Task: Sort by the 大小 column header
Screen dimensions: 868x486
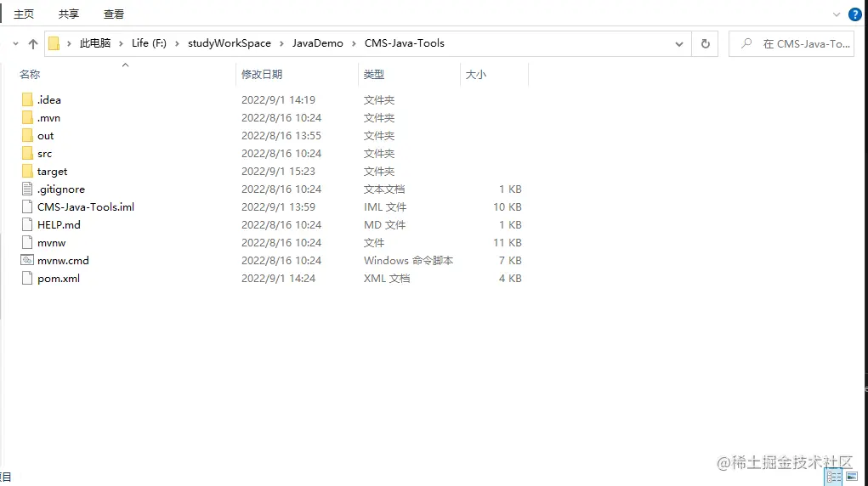Action: (476, 74)
